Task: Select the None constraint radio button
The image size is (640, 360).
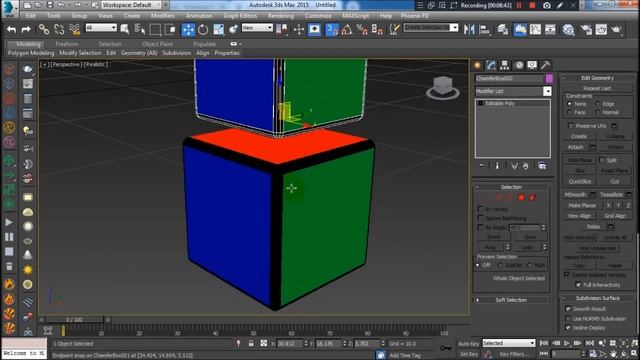Action: pos(569,104)
